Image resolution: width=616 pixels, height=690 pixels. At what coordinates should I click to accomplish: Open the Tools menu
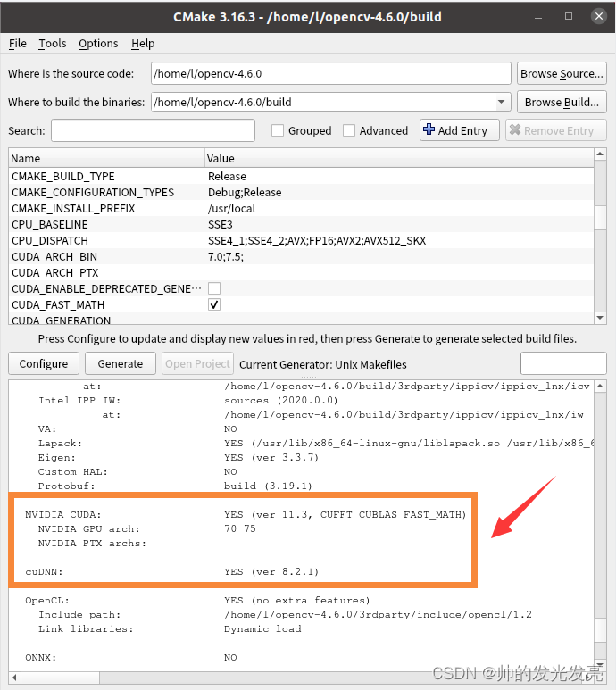53,43
